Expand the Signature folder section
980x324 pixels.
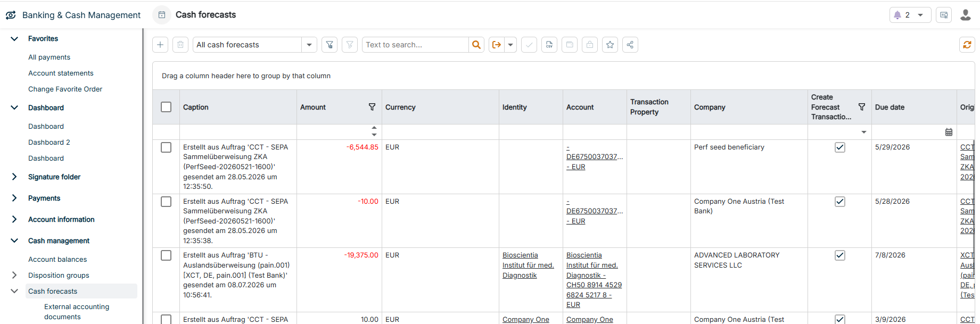[x=14, y=177]
